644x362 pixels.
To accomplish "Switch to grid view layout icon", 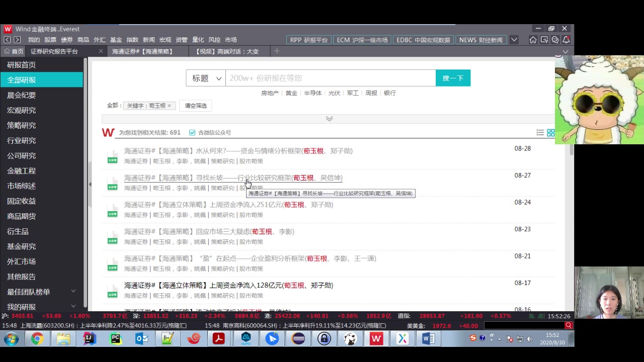I will click(551, 133).
